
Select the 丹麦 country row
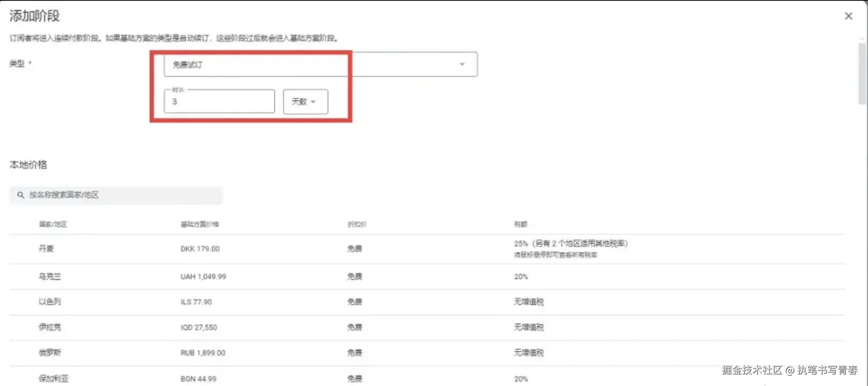[x=46, y=248]
